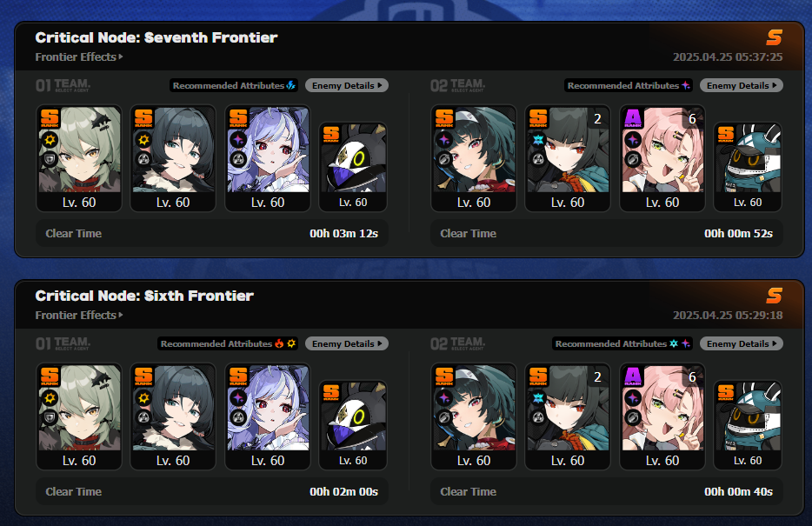Expand Frontier Effects under Sixth Frontier
Image resolution: width=812 pixels, height=526 pixels.
(79, 316)
